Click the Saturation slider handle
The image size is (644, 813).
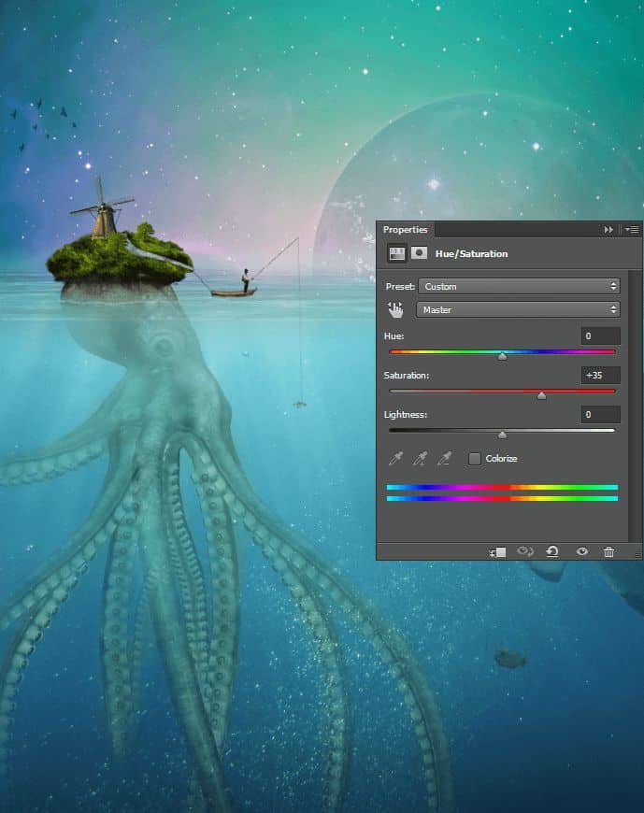[x=541, y=395]
